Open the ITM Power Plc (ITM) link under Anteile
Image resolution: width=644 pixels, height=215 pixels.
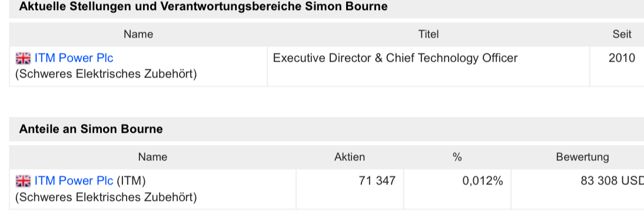pyautogui.click(x=74, y=180)
